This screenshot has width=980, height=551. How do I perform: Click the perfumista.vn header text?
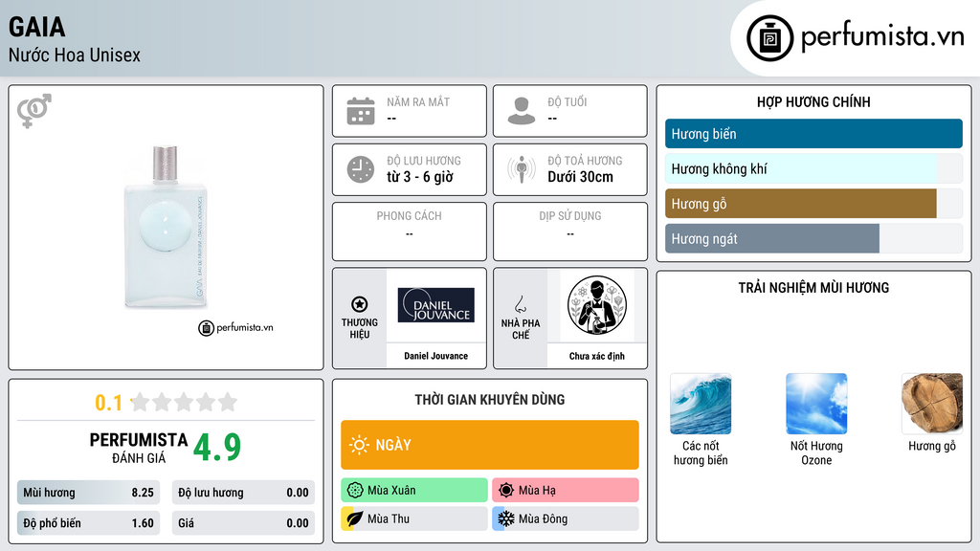[x=882, y=36]
